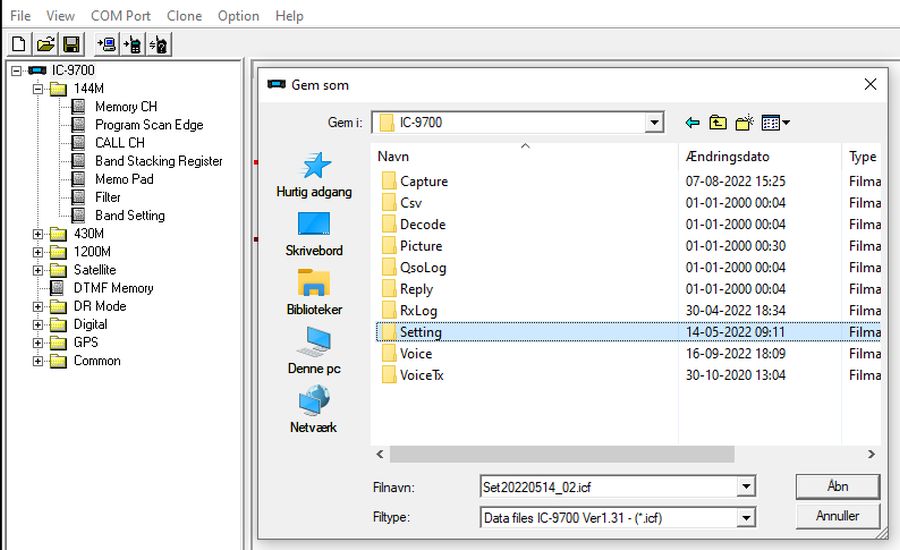Image resolution: width=900 pixels, height=550 pixels.
Task: Open the Filnavn dropdown arrow
Action: (x=746, y=487)
